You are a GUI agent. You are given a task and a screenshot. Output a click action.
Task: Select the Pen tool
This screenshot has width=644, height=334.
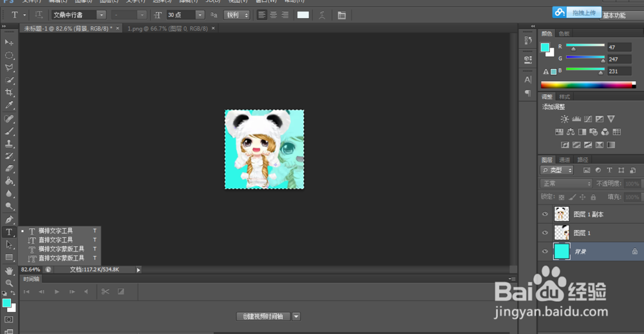click(9, 219)
